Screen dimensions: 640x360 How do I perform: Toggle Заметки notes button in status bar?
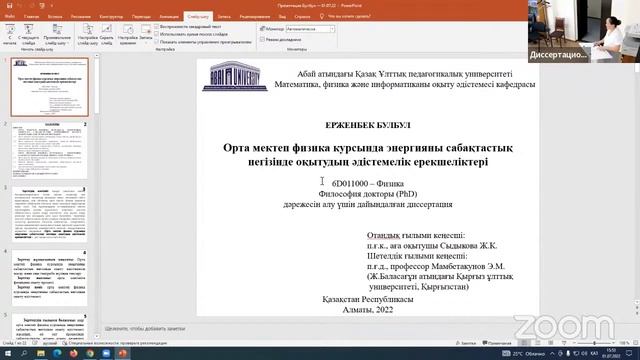tap(466, 343)
